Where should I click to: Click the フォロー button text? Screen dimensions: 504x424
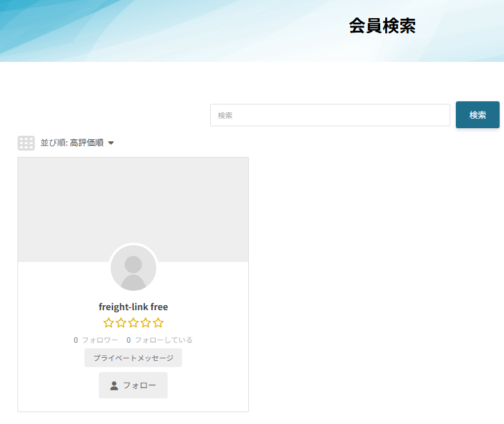click(x=139, y=385)
